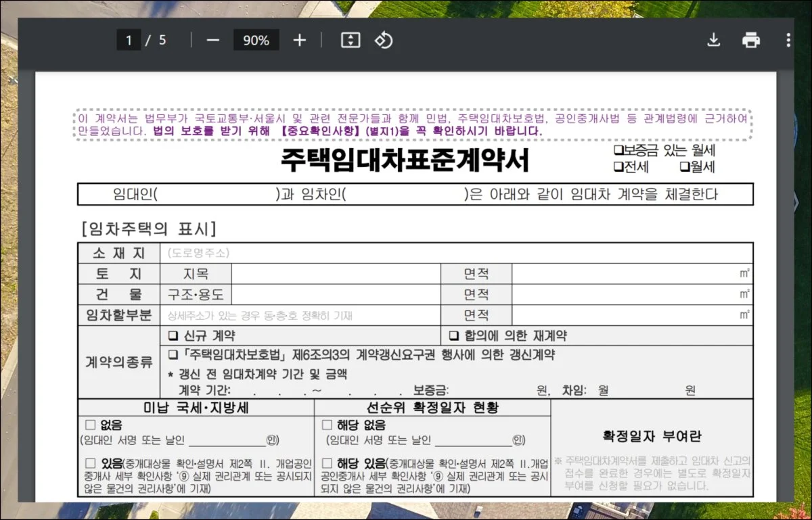Check the 전세 checkbox
812x520 pixels.
point(618,166)
